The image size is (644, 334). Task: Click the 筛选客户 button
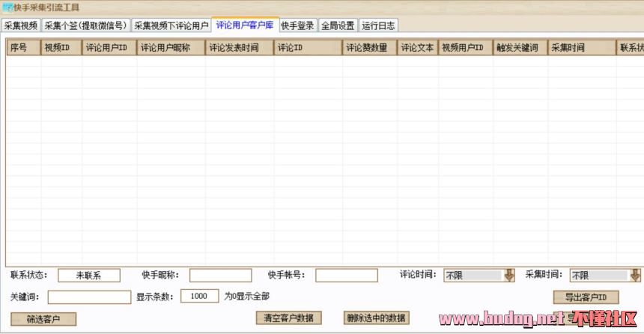[43, 319]
